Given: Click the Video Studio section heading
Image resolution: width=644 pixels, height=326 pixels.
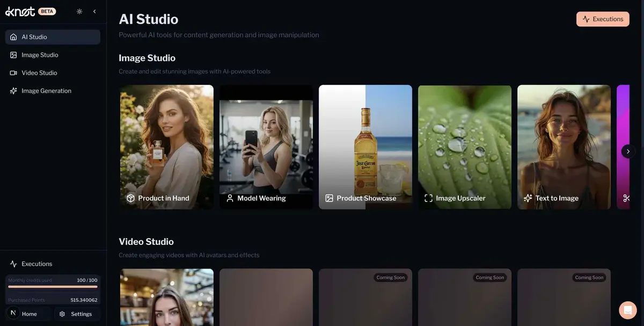Looking at the screenshot, I should click(146, 242).
